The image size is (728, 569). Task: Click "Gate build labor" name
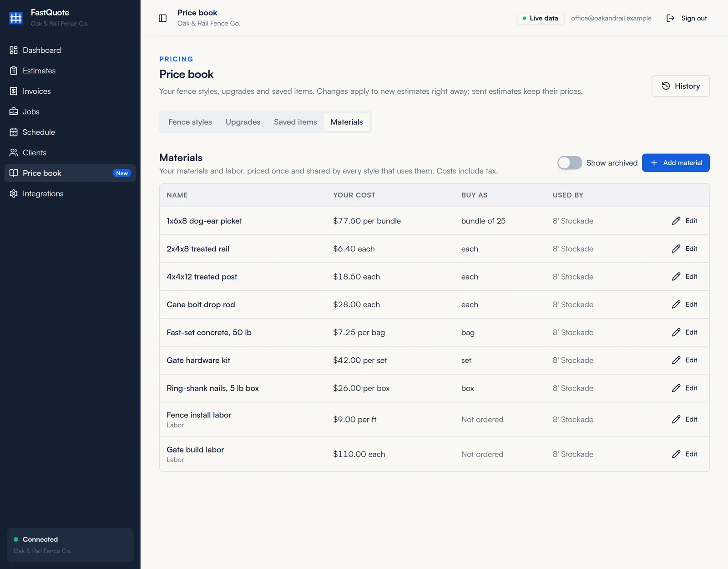click(195, 450)
